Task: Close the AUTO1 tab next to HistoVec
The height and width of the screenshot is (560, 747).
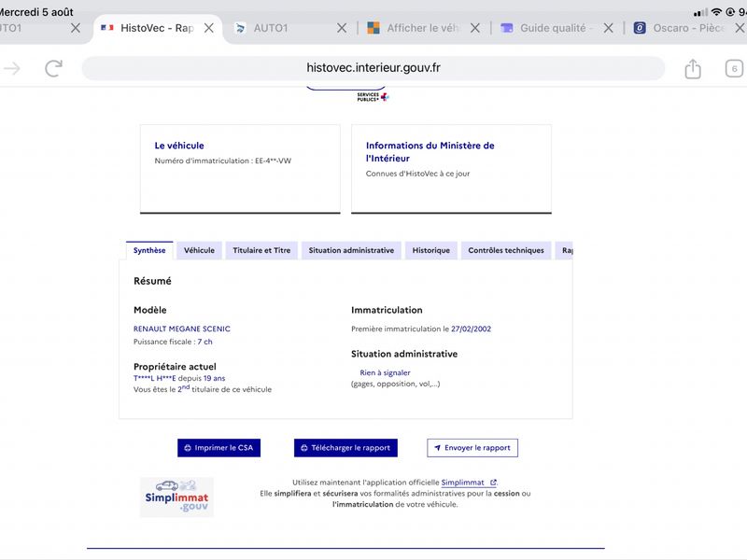Action: click(x=342, y=28)
